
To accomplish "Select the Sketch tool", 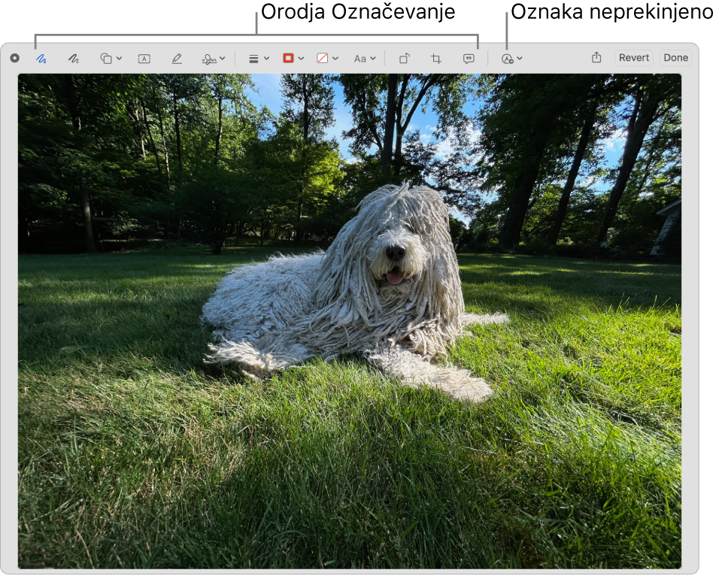I will [41, 59].
